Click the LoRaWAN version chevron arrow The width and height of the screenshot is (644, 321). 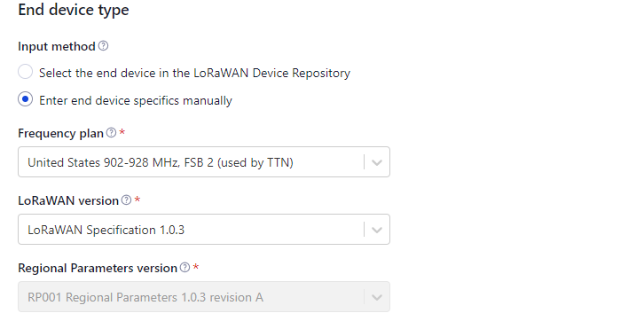[x=377, y=230]
